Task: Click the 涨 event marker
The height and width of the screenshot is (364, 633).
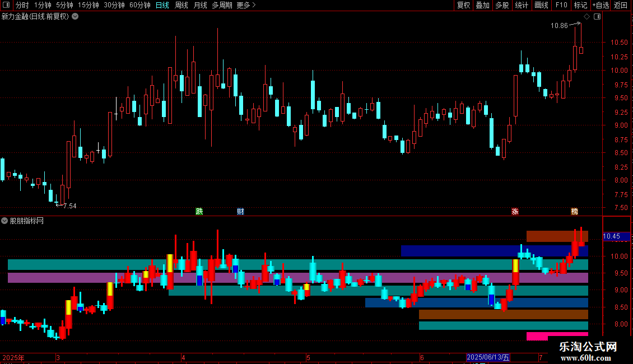Action: point(515,211)
